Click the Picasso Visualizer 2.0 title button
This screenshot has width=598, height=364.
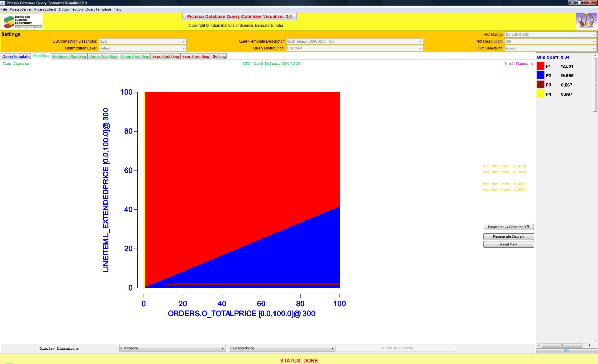point(239,16)
